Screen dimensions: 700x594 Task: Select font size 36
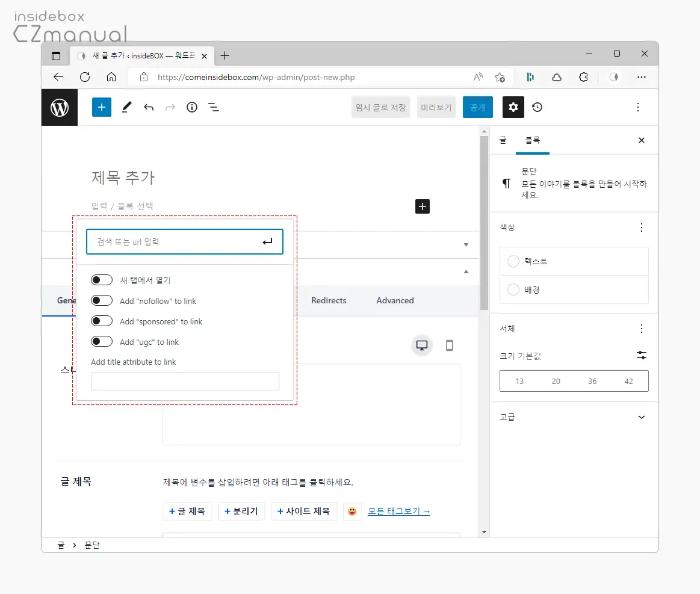click(x=592, y=381)
